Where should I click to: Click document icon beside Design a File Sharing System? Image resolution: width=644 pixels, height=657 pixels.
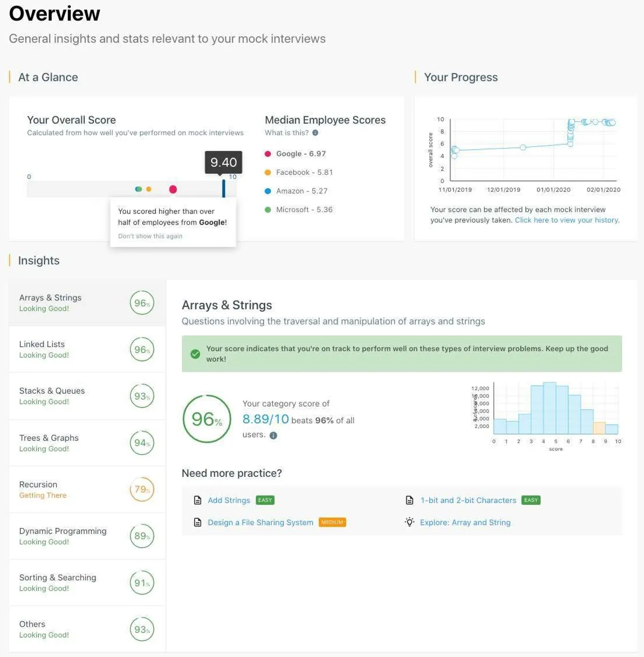[197, 522]
